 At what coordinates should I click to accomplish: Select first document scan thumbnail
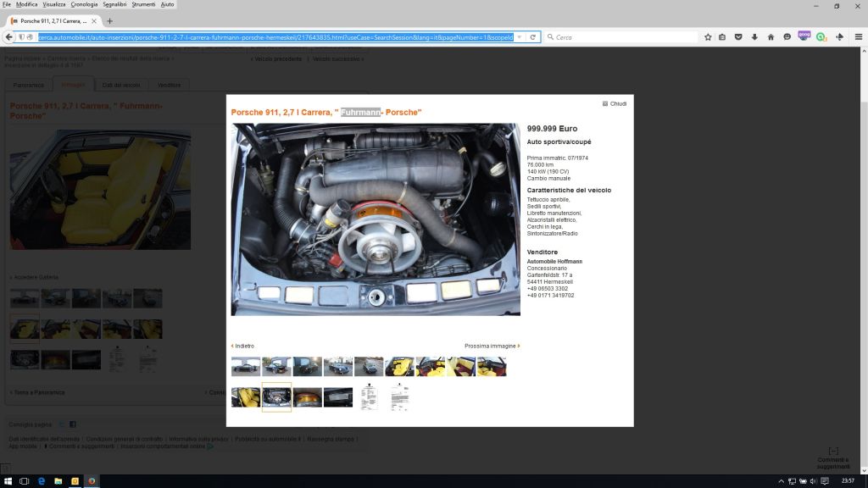point(369,396)
